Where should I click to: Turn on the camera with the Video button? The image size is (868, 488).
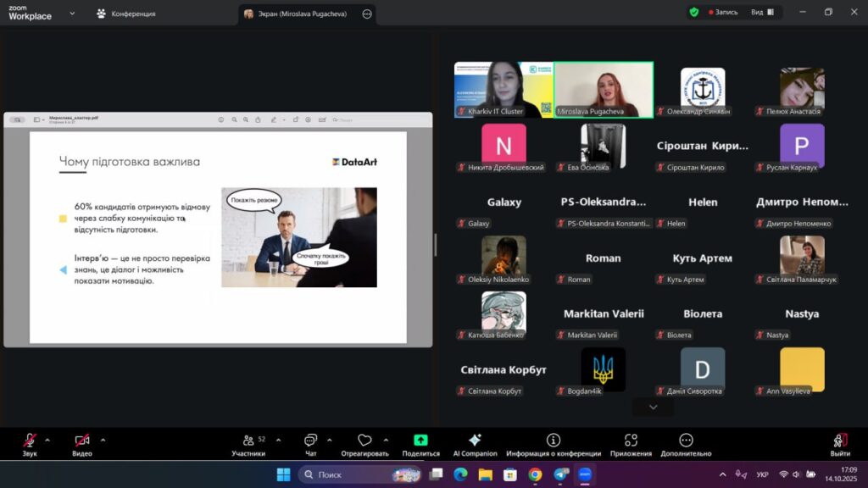(82, 445)
